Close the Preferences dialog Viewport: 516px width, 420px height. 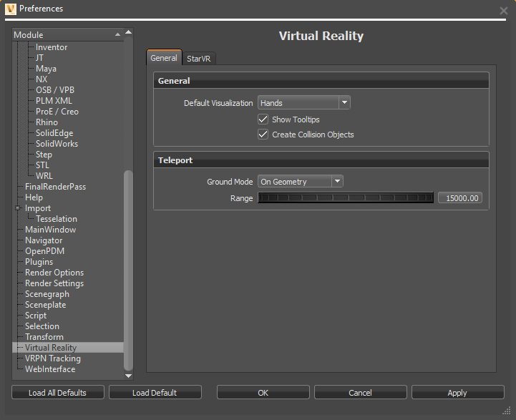[x=503, y=11]
